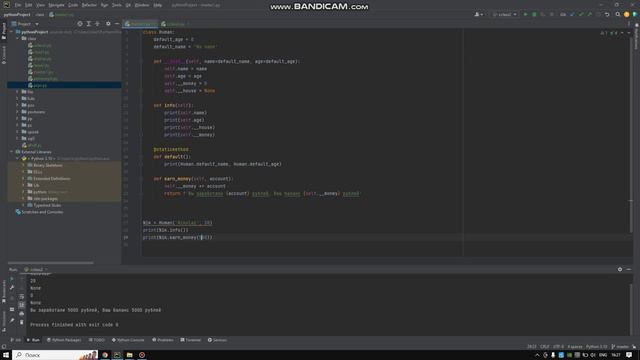Screen dimensions: 640x360
Task: Click the editor vertical scrollbar
Action: click(x=631, y=135)
